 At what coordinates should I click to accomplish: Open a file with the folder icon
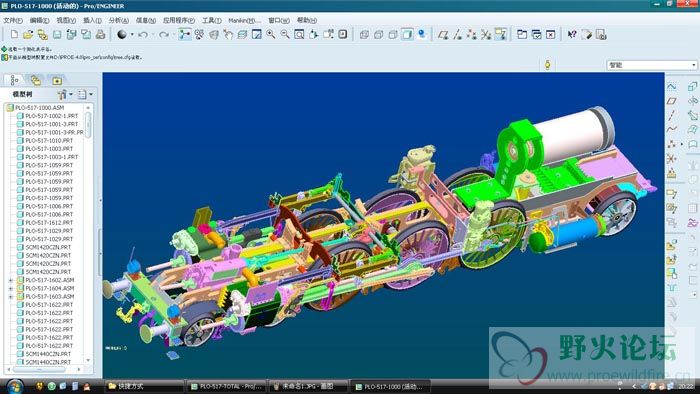click(28, 34)
